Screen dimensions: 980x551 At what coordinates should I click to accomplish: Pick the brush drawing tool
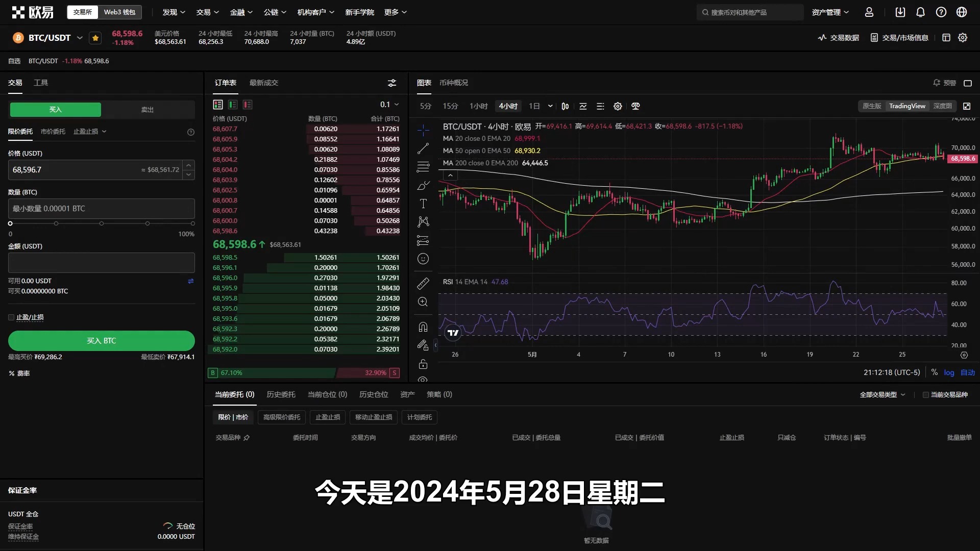(424, 186)
